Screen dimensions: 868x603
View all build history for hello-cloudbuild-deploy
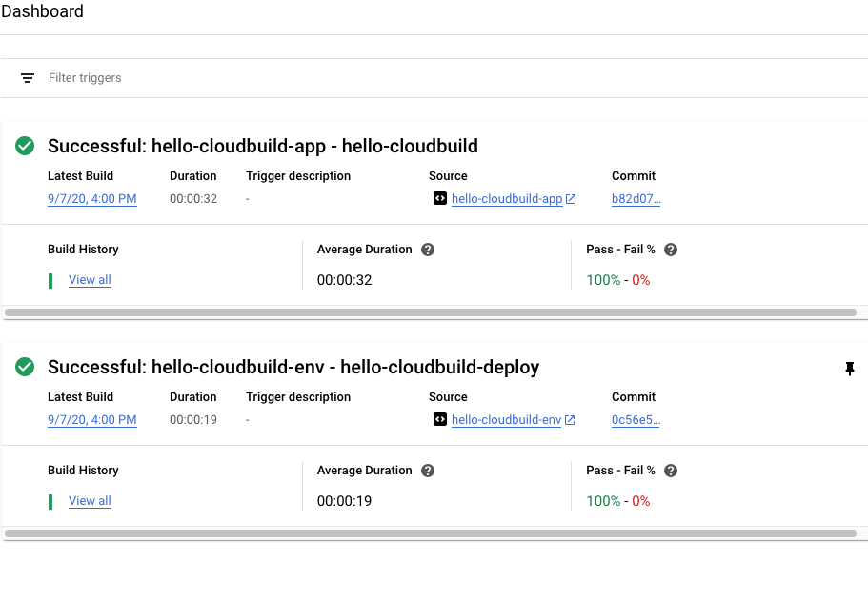pyautogui.click(x=90, y=501)
